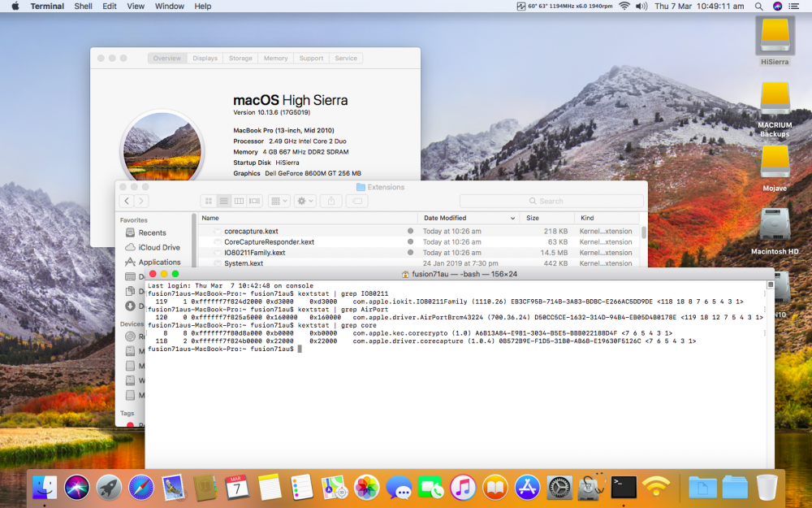Open Contacts book icon in Dock
This screenshot has height=508, width=812.
(205, 487)
